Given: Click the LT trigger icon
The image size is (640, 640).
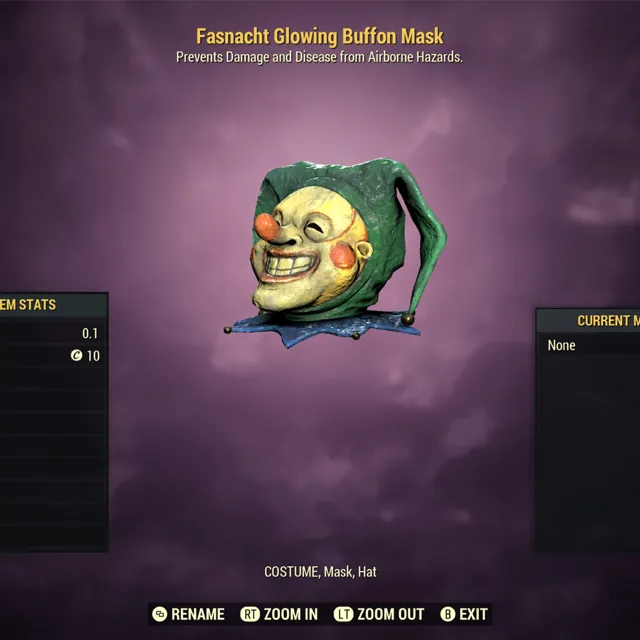Looking at the screenshot, I should point(343,614).
